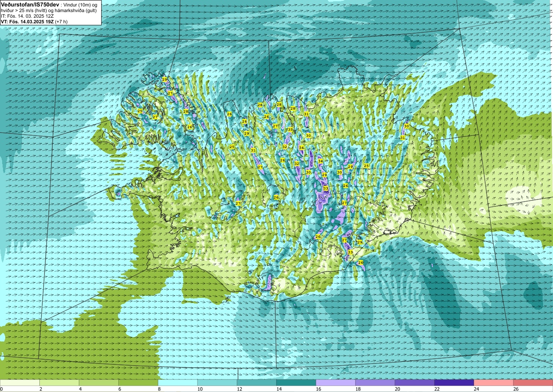The image size is (553, 392).
Task: Click the violet 20–22 legend swatch
Action: point(415,383)
